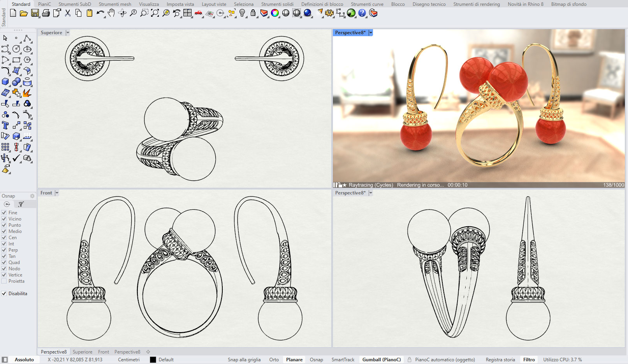
Task: Click the filter icon in the Osnap panel
Action: [x=21, y=204]
